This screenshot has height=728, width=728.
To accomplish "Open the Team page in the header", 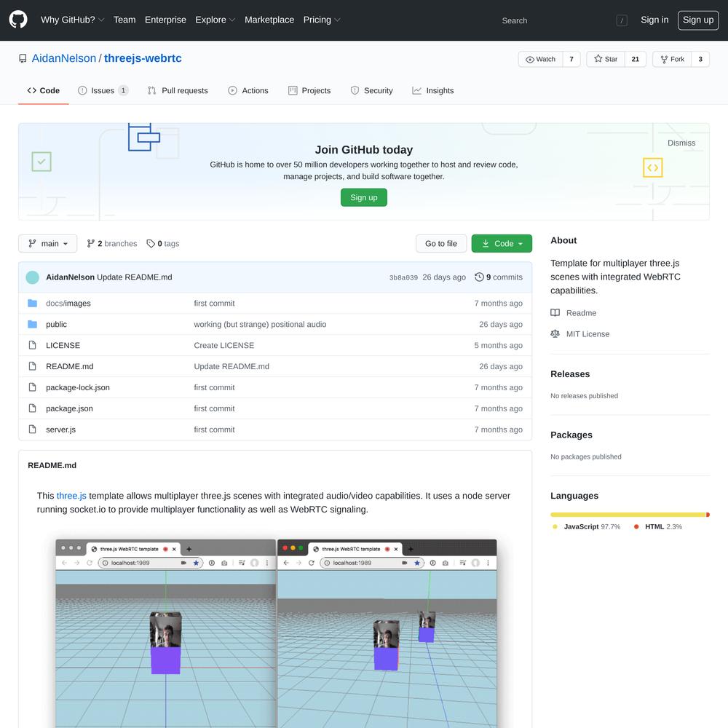I will [124, 20].
